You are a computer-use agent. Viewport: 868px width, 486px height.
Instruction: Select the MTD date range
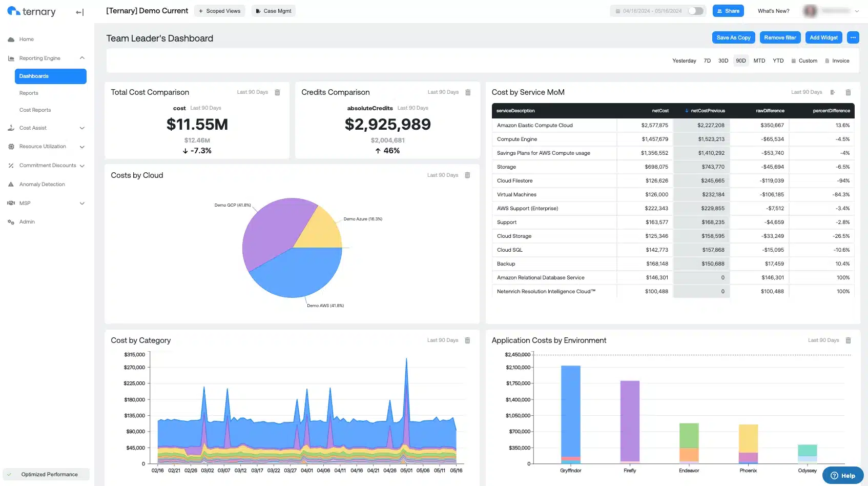click(x=759, y=61)
